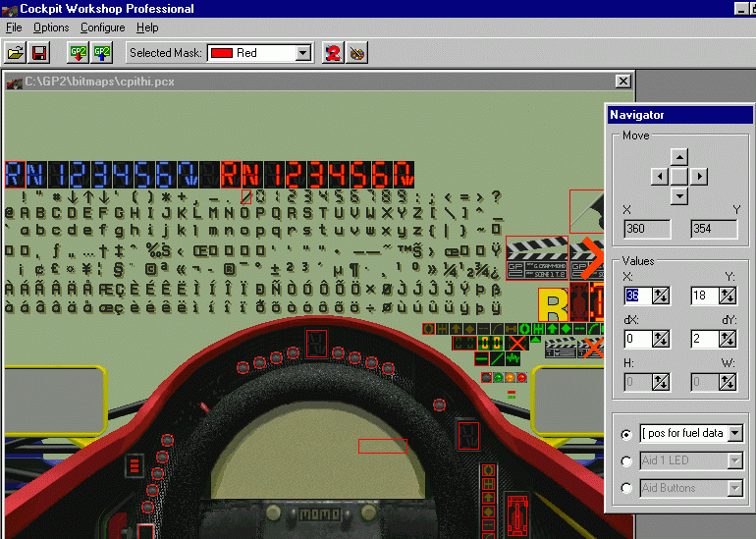The width and height of the screenshot is (756, 539).
Task: Click the GP2 import icon with red arrow
Action: (77, 53)
